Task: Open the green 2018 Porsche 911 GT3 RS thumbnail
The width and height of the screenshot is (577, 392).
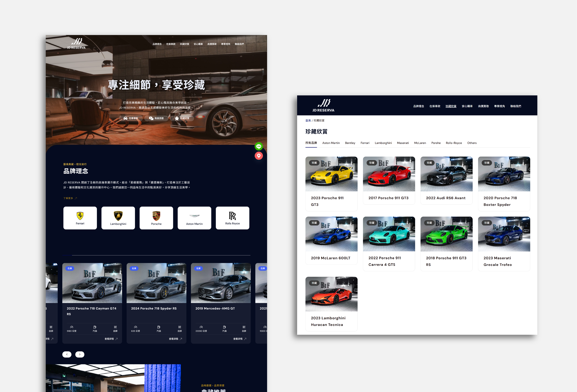Action: [447, 234]
